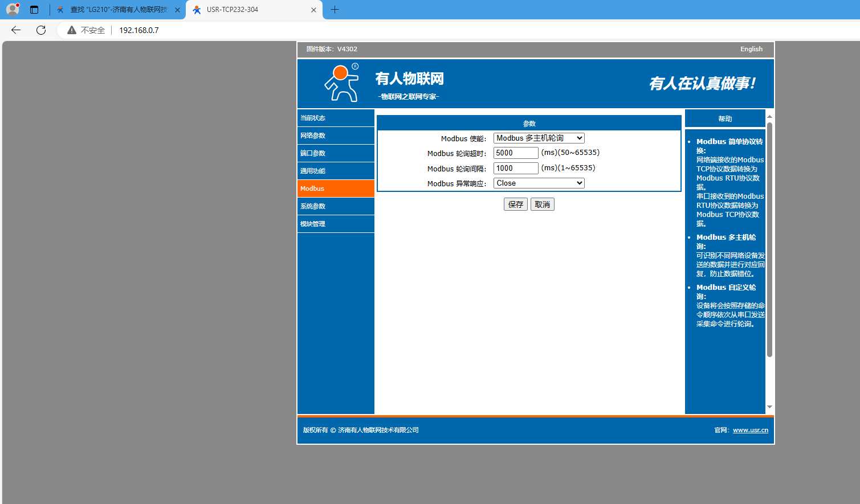Open the 通用功能 menu

336,171
